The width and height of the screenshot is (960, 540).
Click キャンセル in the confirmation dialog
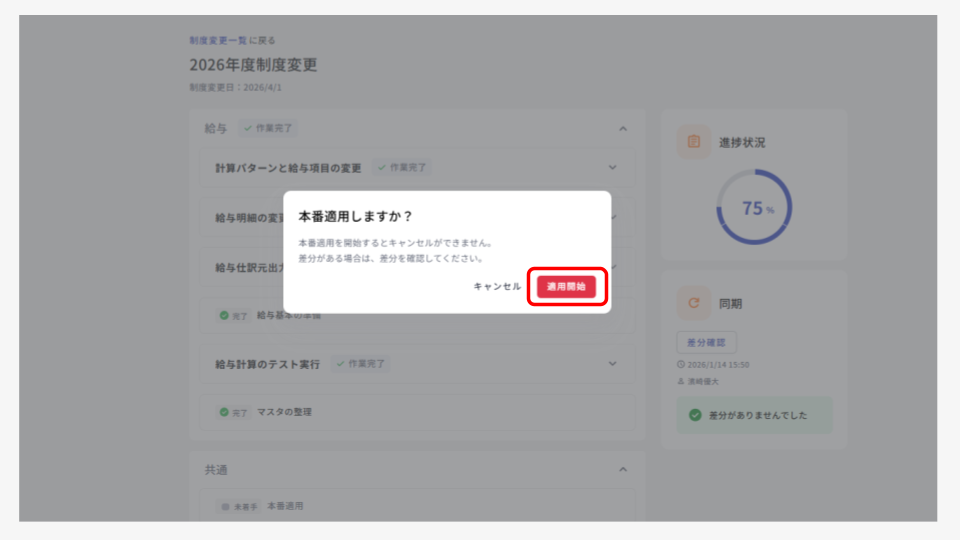pos(497,287)
